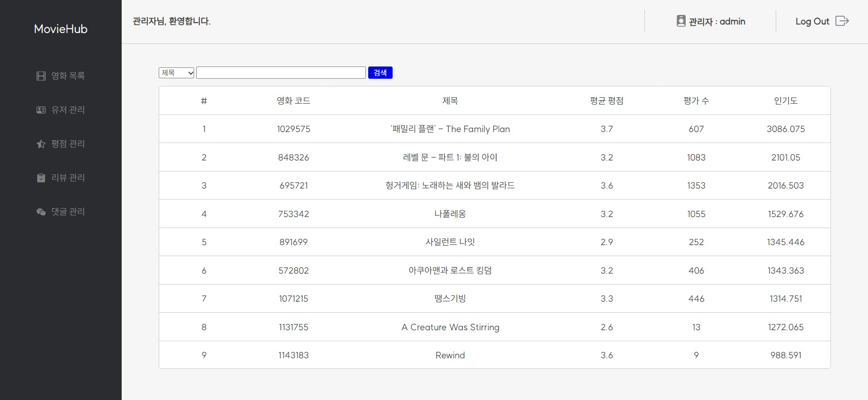Click the clipboard icon beside 리뷰 관리
Image resolution: width=868 pixels, height=400 pixels.
[x=41, y=178]
